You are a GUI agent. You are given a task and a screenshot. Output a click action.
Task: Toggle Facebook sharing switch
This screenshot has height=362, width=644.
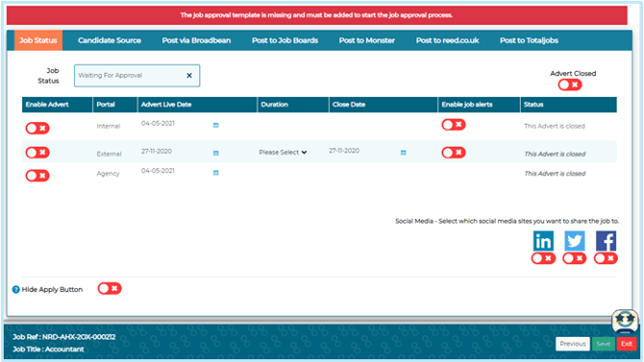tap(606, 258)
